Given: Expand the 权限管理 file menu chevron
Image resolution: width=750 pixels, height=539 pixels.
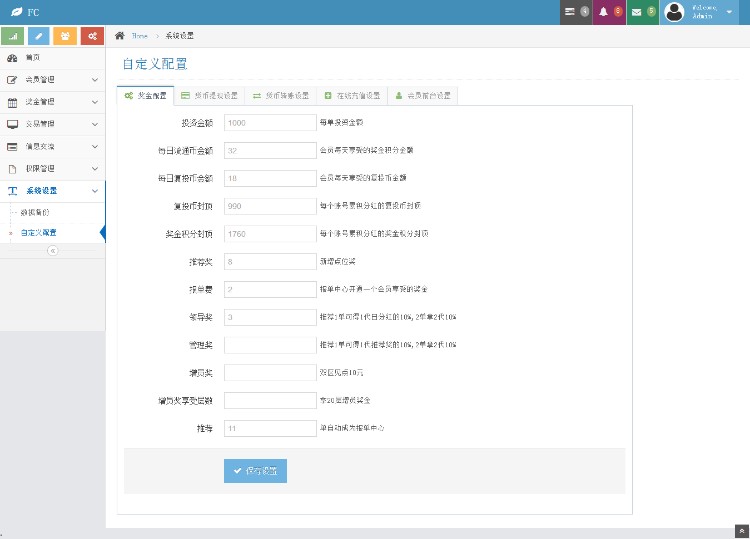Looking at the screenshot, I should pos(95,169).
